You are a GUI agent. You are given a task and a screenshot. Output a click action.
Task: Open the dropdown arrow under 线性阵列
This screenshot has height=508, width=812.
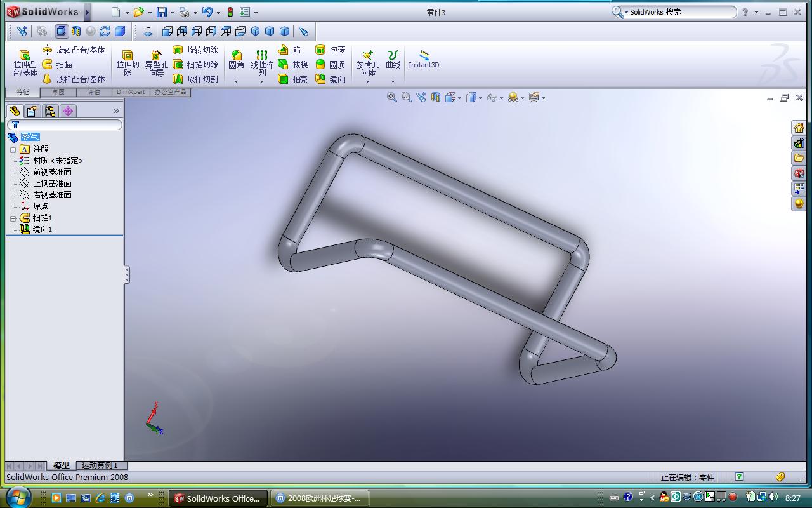click(261, 81)
